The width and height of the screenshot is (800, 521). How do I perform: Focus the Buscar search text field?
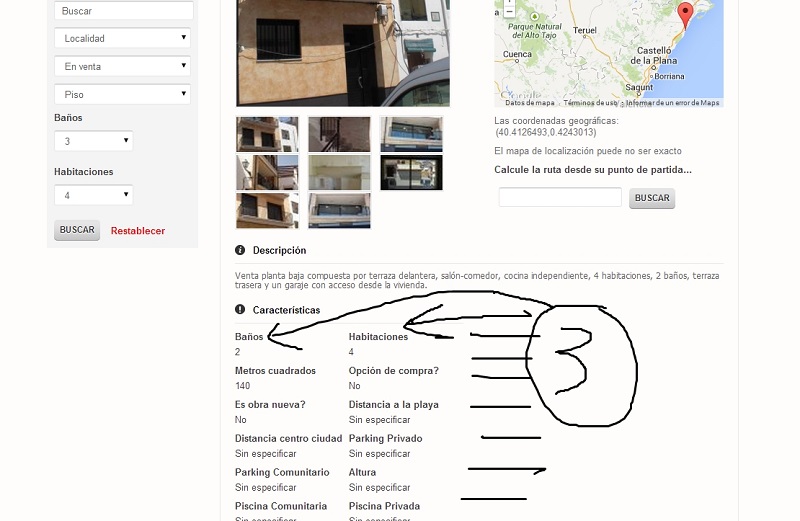click(x=124, y=11)
